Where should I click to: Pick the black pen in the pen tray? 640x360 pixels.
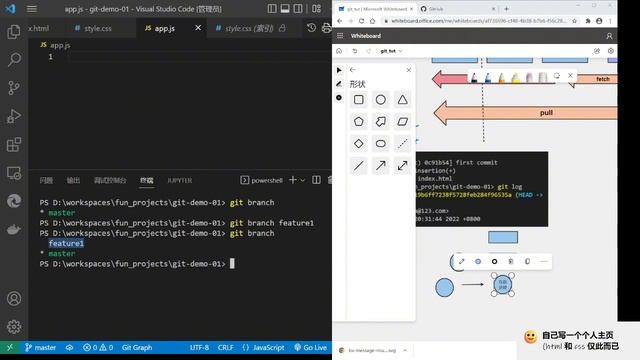point(474,77)
